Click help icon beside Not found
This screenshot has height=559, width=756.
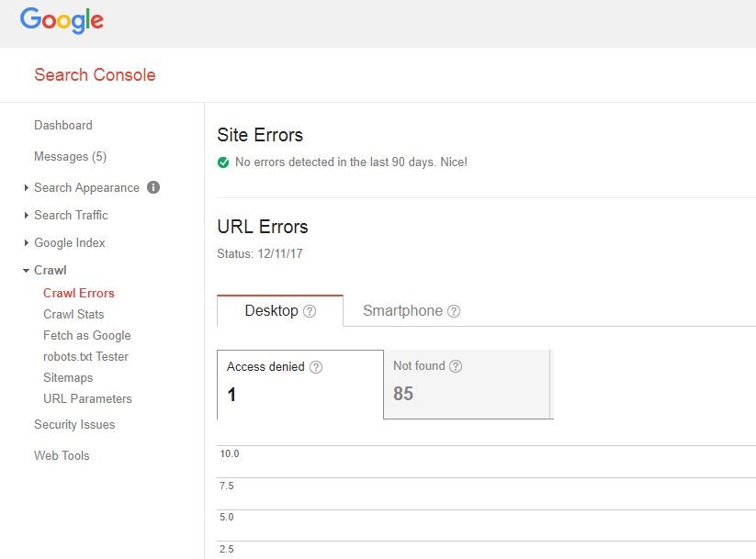456,366
